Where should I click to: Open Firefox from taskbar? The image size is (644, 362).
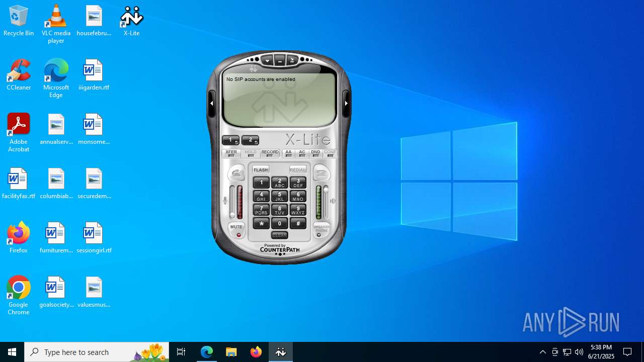point(256,352)
